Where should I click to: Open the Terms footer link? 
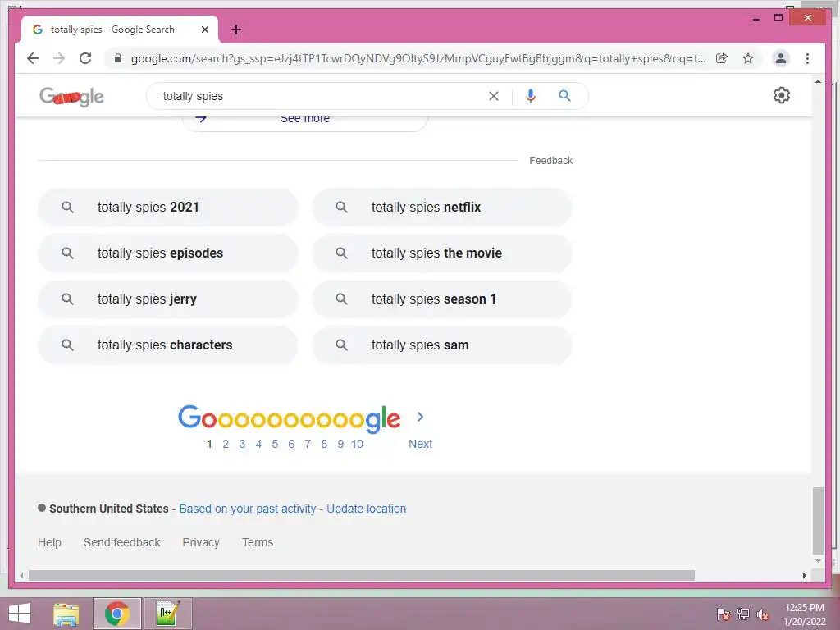click(x=258, y=543)
